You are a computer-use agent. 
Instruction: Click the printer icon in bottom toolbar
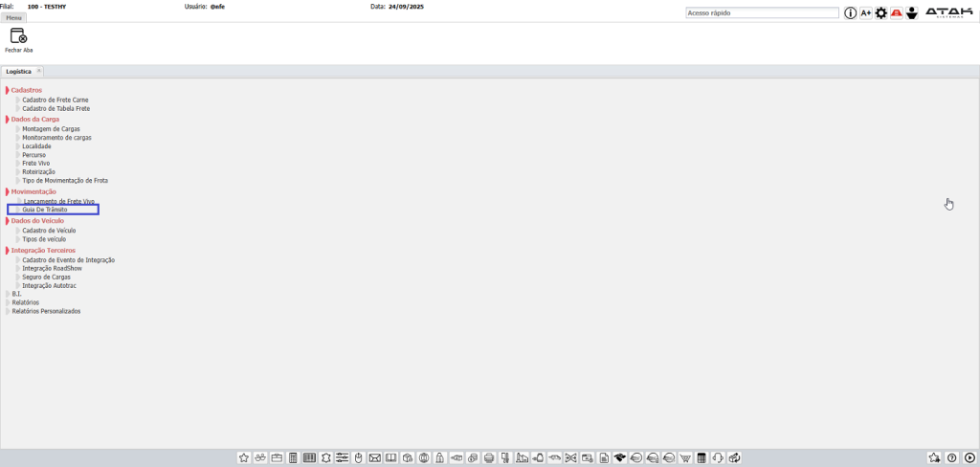tap(489, 458)
